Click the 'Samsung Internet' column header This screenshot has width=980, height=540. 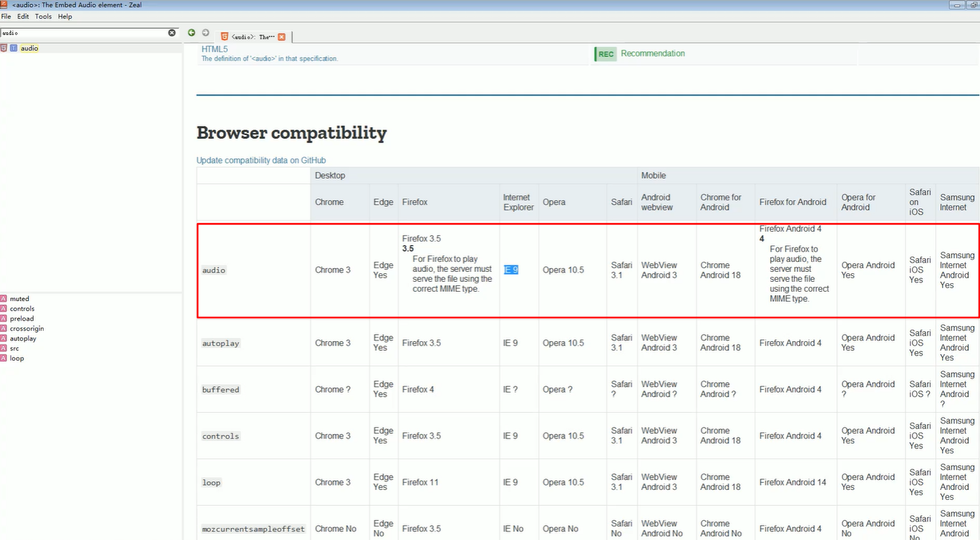pos(957,202)
